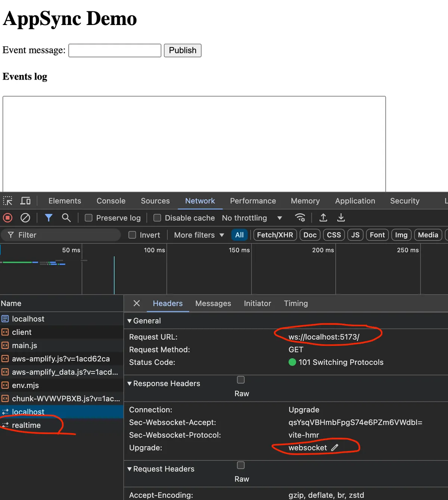The image size is (448, 500).
Task: Open network search magnifier
Action: tap(66, 218)
